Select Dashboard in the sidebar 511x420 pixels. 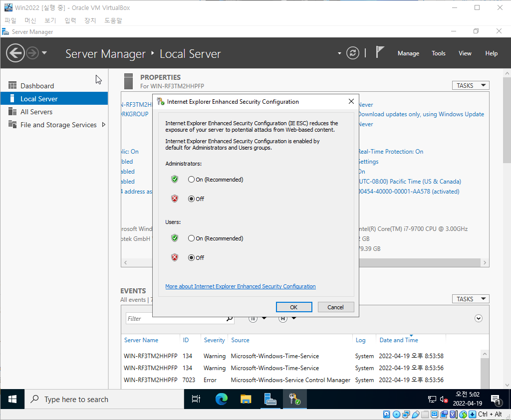click(54, 86)
